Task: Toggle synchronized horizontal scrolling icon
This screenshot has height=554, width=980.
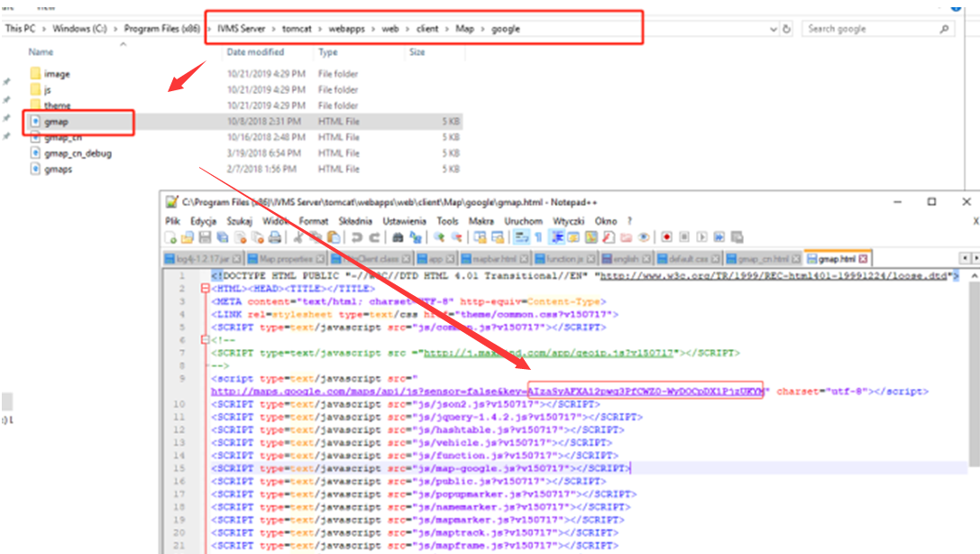Action: 499,237
